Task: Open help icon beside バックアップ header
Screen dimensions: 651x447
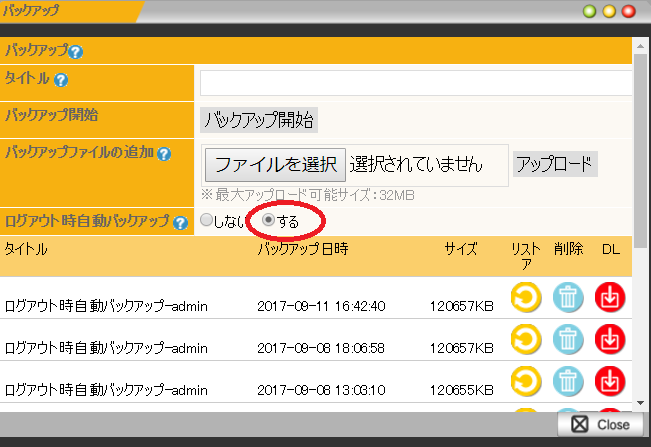Action: [x=76, y=52]
